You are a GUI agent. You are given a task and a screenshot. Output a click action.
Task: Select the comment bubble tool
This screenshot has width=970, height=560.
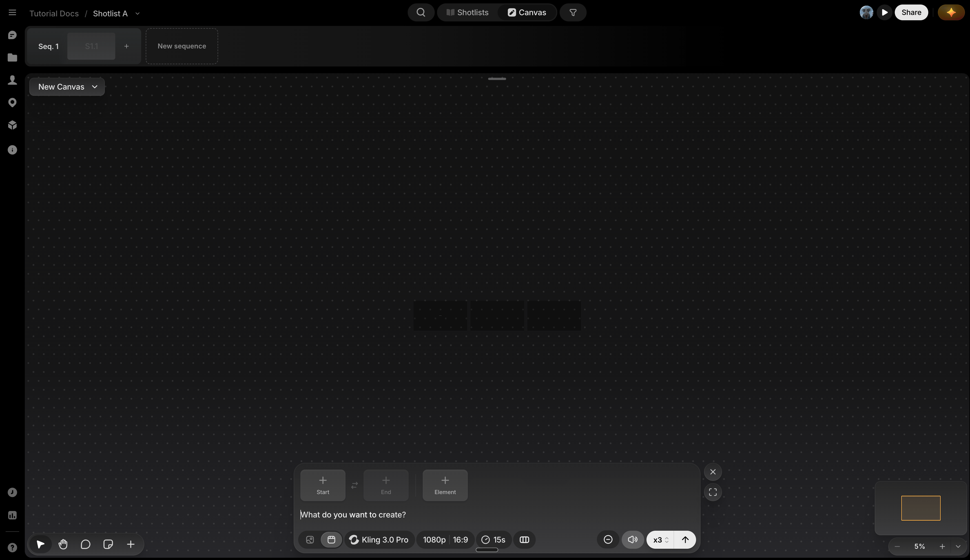pos(85,544)
